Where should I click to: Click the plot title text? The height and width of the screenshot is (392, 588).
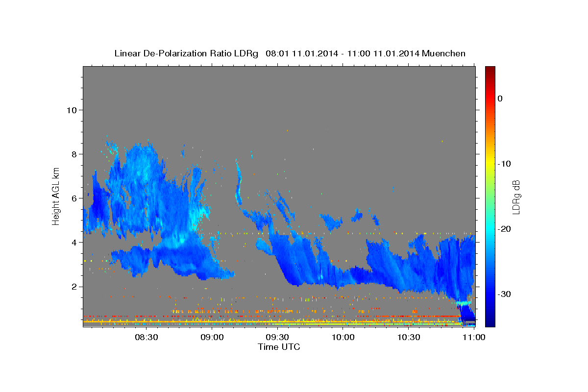point(290,53)
